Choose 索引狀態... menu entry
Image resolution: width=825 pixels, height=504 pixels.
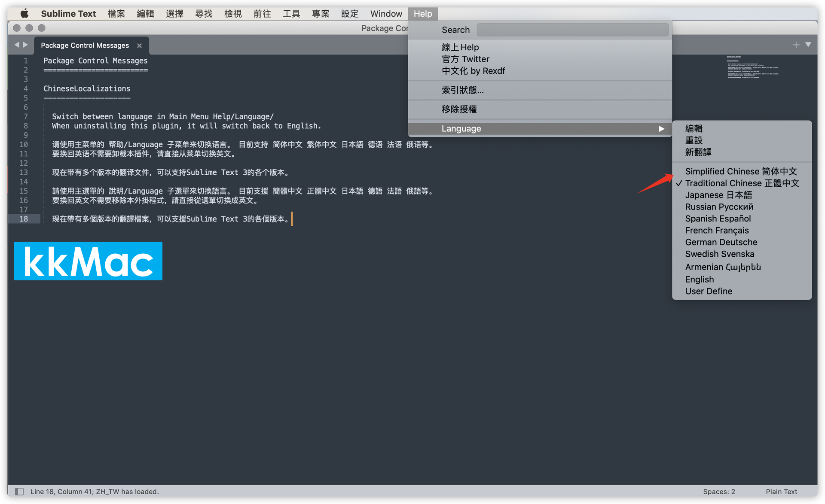(540, 90)
